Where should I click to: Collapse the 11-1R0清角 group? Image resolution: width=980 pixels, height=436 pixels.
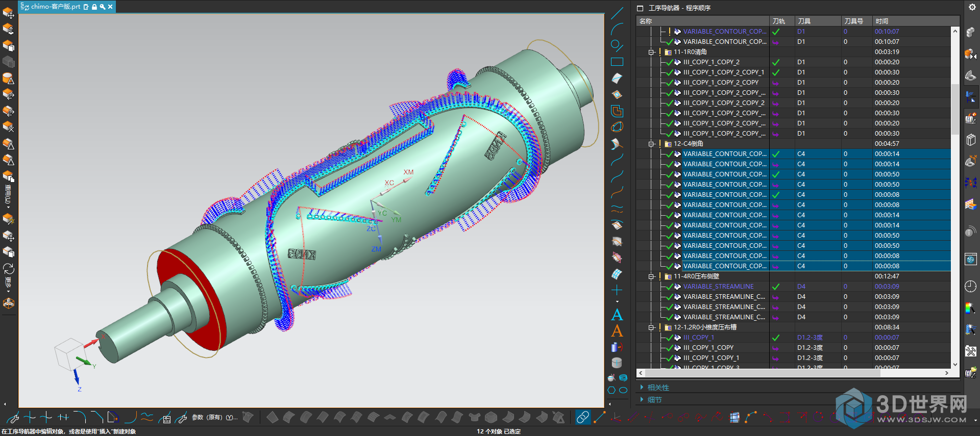[x=651, y=52]
